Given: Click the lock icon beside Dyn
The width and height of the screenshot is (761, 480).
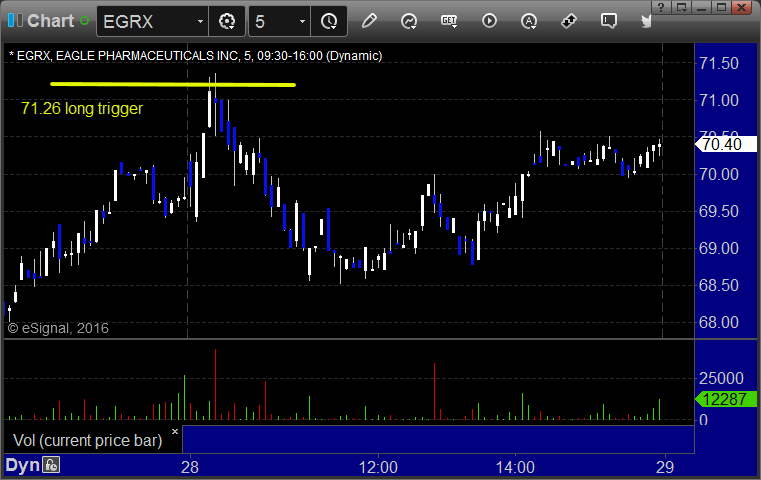Looking at the screenshot, I should point(51,465).
